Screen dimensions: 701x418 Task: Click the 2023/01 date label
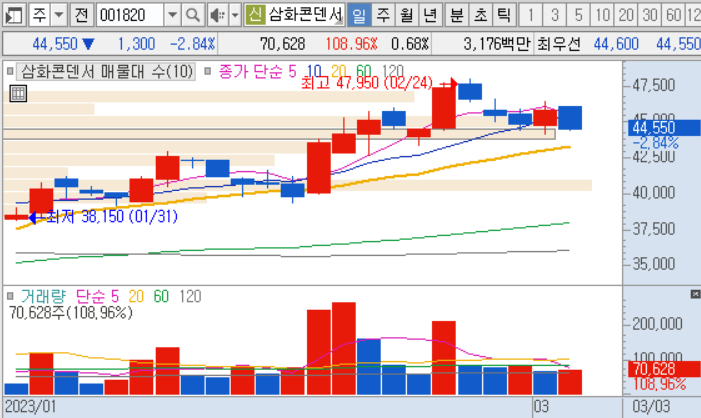[x=30, y=407]
